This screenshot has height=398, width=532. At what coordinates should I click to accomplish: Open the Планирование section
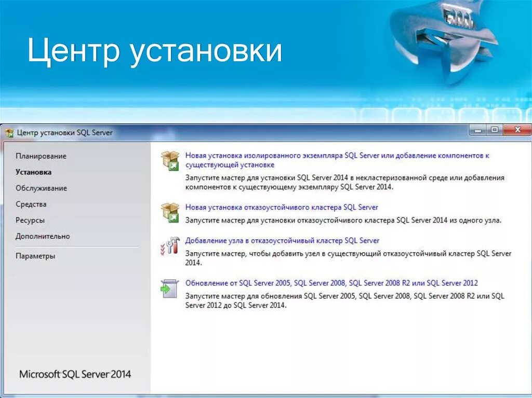(41, 156)
